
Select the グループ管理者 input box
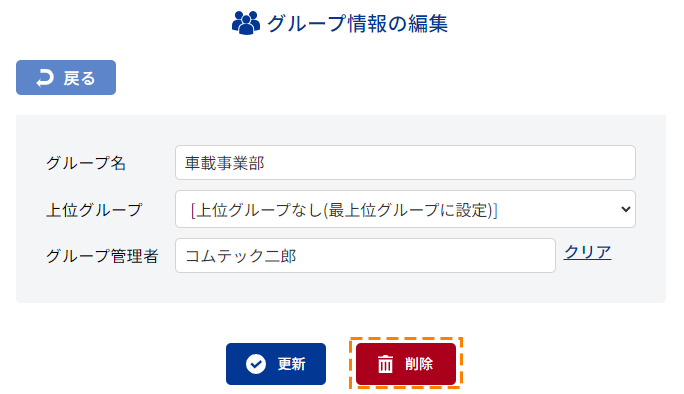coord(365,256)
